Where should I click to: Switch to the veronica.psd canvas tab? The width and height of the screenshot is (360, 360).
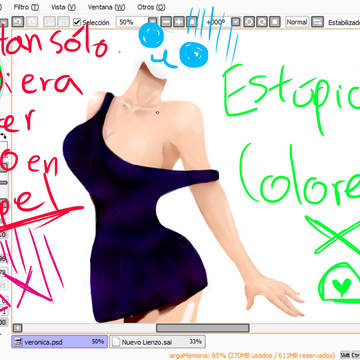click(59, 342)
